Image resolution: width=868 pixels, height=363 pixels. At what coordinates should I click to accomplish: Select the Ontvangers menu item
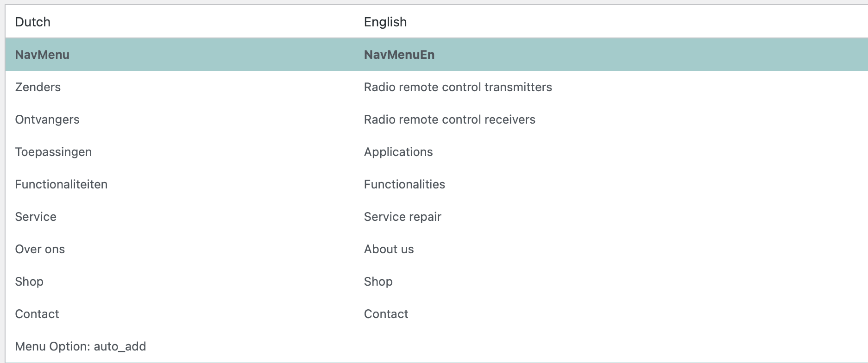[47, 119]
